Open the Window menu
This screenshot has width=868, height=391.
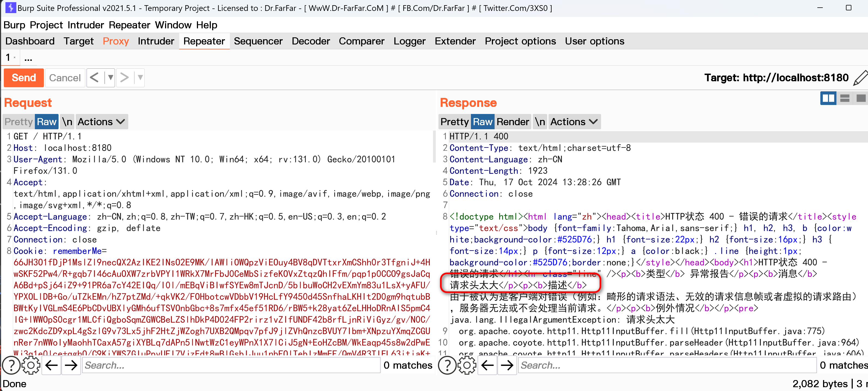pos(173,25)
